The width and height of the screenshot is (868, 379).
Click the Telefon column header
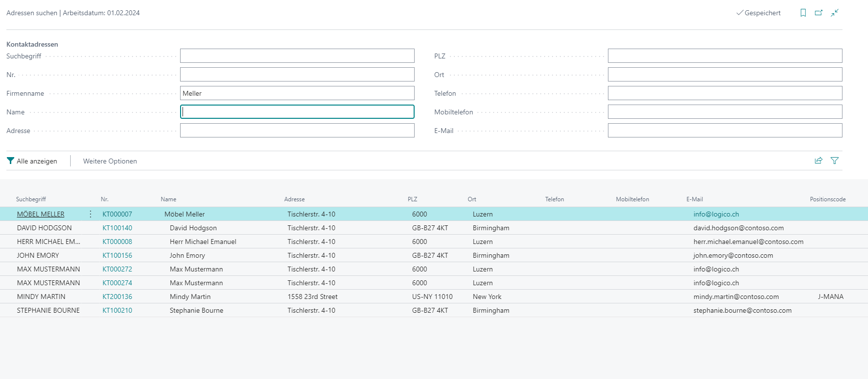pyautogui.click(x=554, y=199)
